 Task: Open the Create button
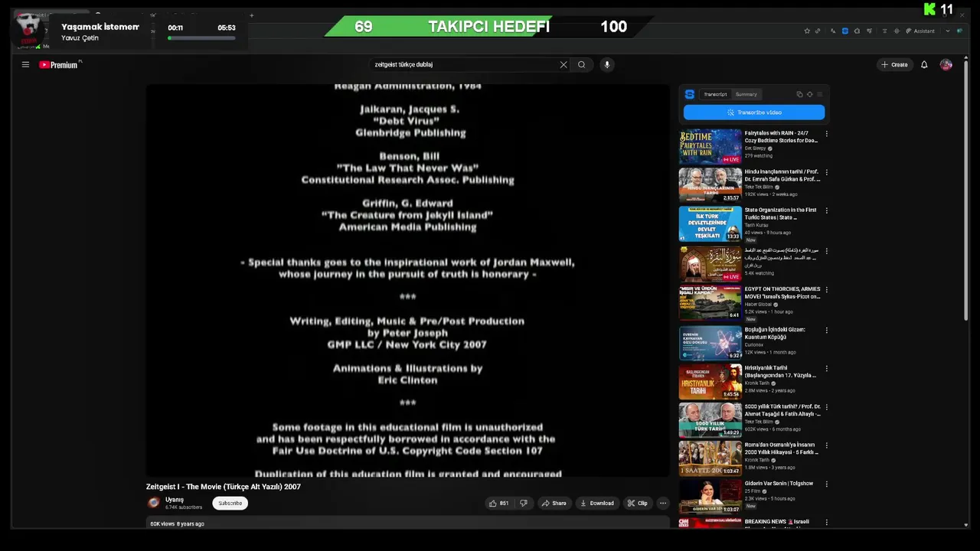coord(894,65)
